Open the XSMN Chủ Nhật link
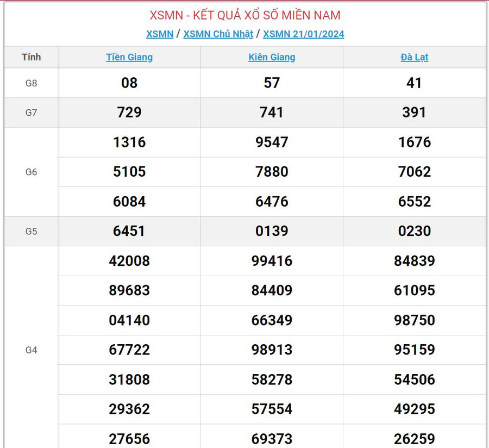Image resolution: width=489 pixels, height=448 pixels. point(218,34)
